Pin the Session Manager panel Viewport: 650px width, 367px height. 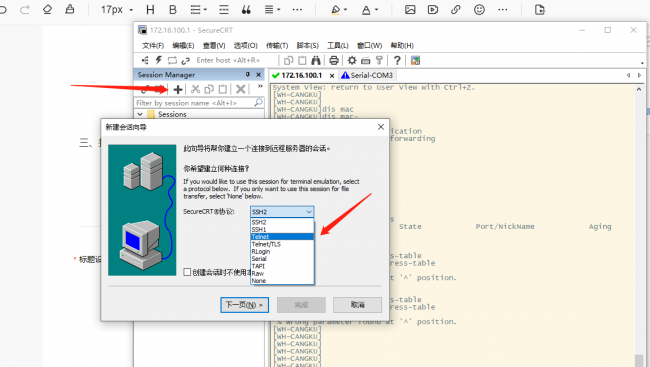247,75
